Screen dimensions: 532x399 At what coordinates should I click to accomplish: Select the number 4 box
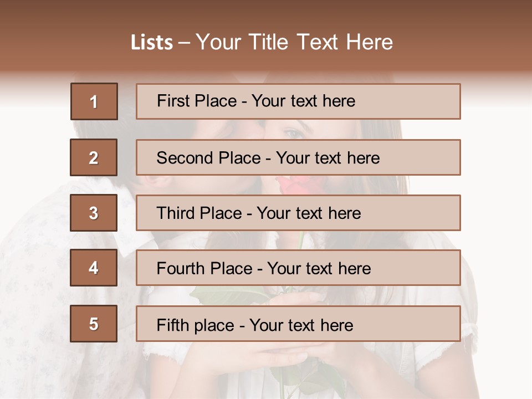point(94,268)
